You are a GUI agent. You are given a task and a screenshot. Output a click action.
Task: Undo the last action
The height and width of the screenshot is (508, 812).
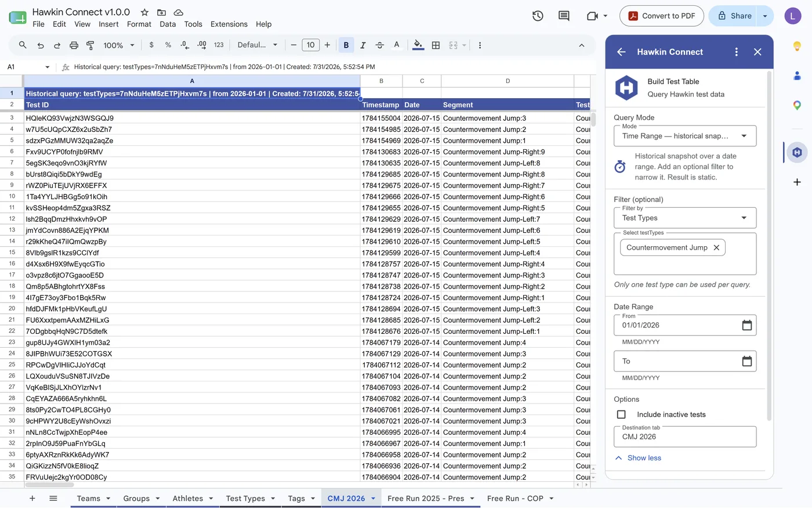pos(41,45)
